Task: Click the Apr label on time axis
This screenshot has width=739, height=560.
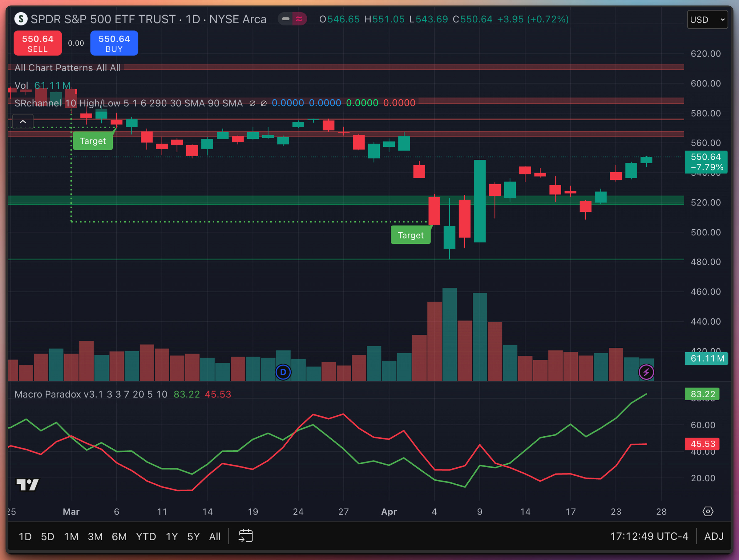Action: [x=389, y=512]
